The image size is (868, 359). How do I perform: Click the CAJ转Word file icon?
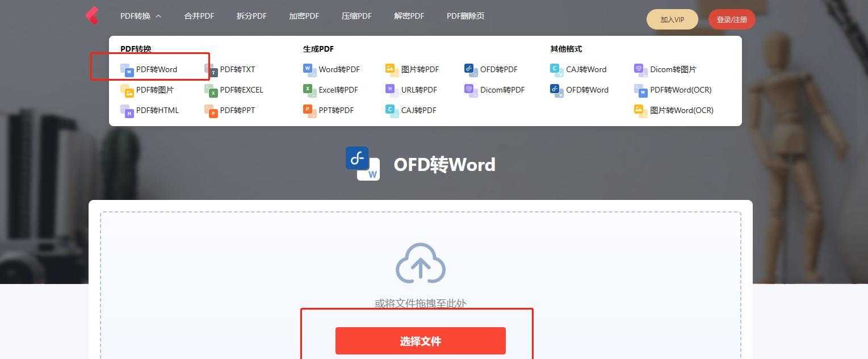pos(556,70)
